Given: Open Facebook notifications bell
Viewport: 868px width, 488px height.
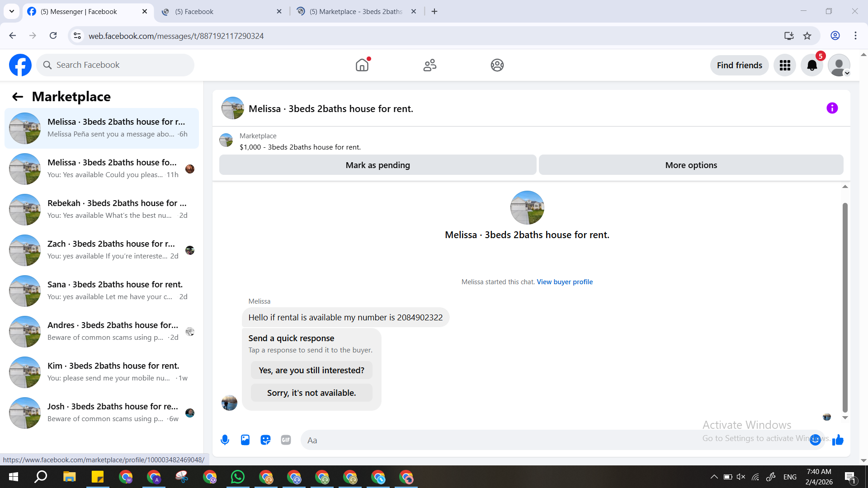Looking at the screenshot, I should [x=812, y=66].
